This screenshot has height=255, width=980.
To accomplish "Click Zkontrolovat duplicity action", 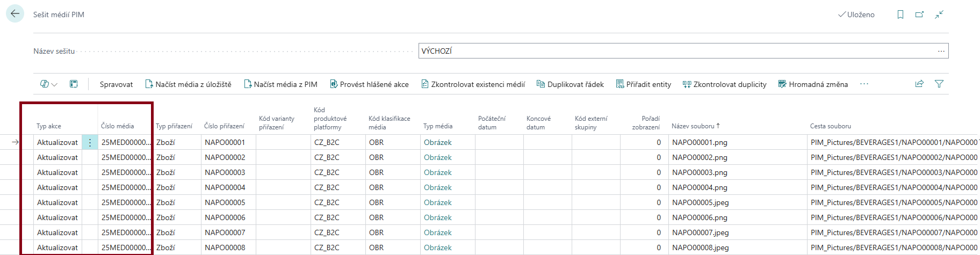I will coord(724,84).
